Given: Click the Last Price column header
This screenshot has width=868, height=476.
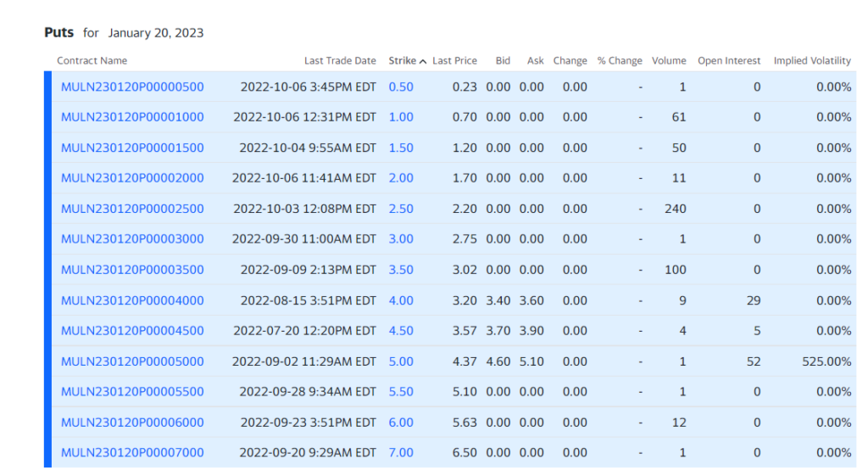Looking at the screenshot, I should 454,61.
